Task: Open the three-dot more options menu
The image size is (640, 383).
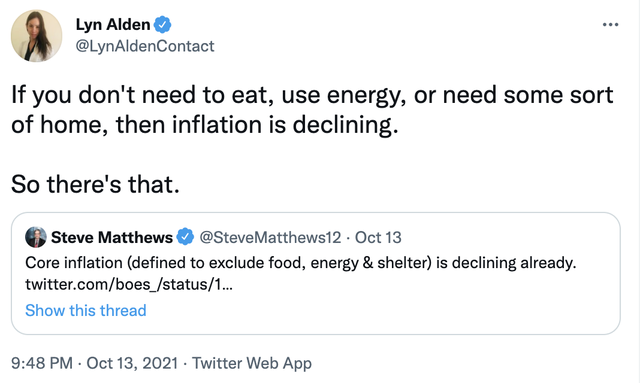Action: coord(610,25)
